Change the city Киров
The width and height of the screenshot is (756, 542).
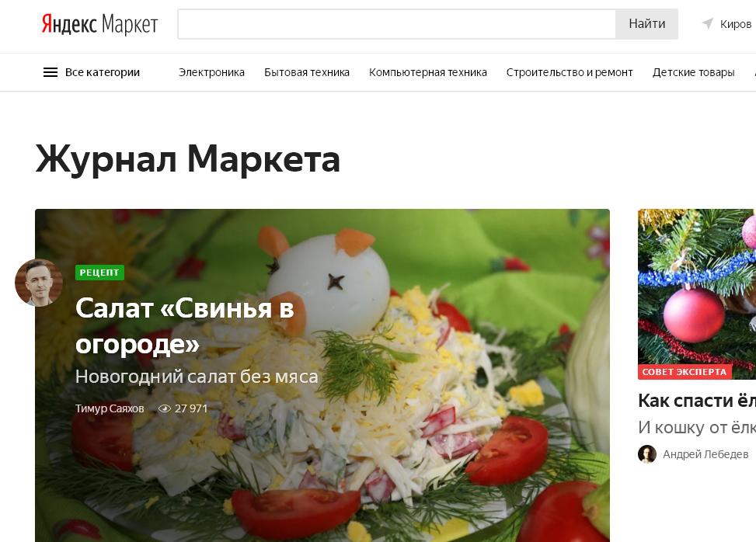pos(735,24)
